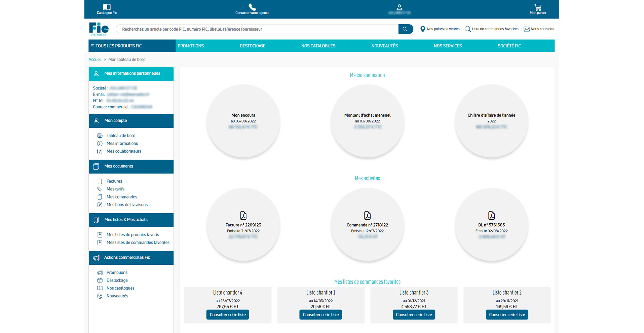Image resolution: width=644 pixels, height=333 pixels.
Task: Click the phone icon to contact agency
Action: click(252, 7)
